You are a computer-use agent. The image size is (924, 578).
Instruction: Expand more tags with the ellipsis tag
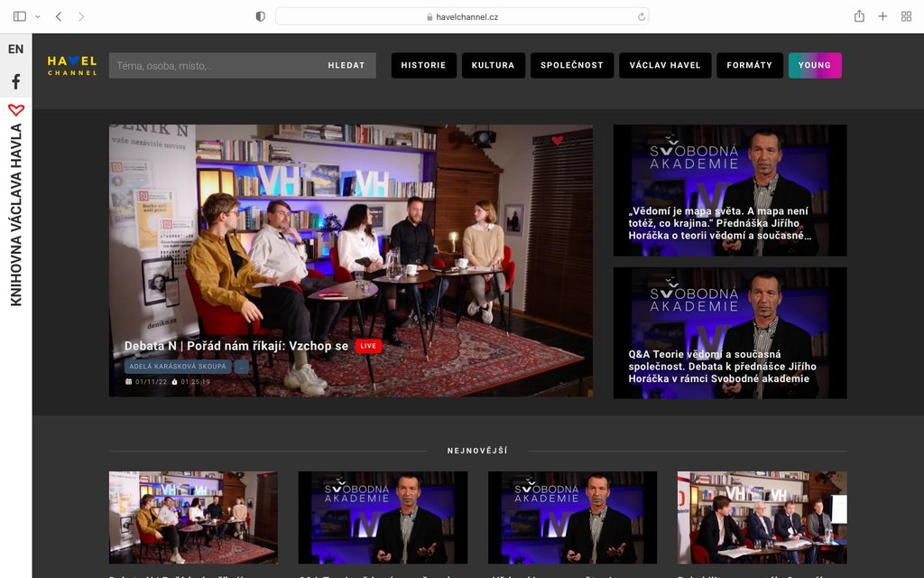click(241, 367)
